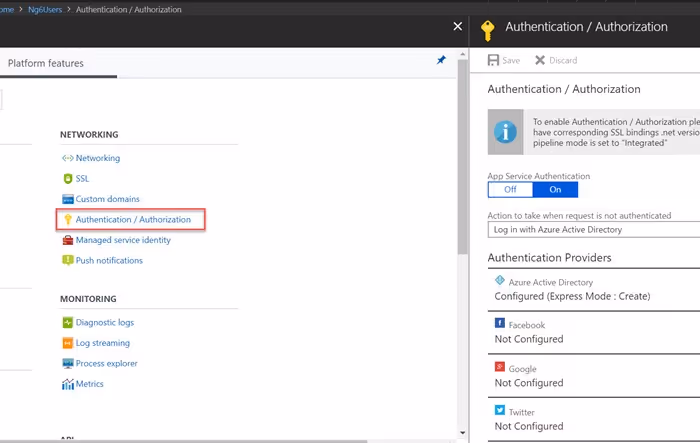Click Not Configured under Google
Viewport: 700px width, 443px height.
(529, 383)
